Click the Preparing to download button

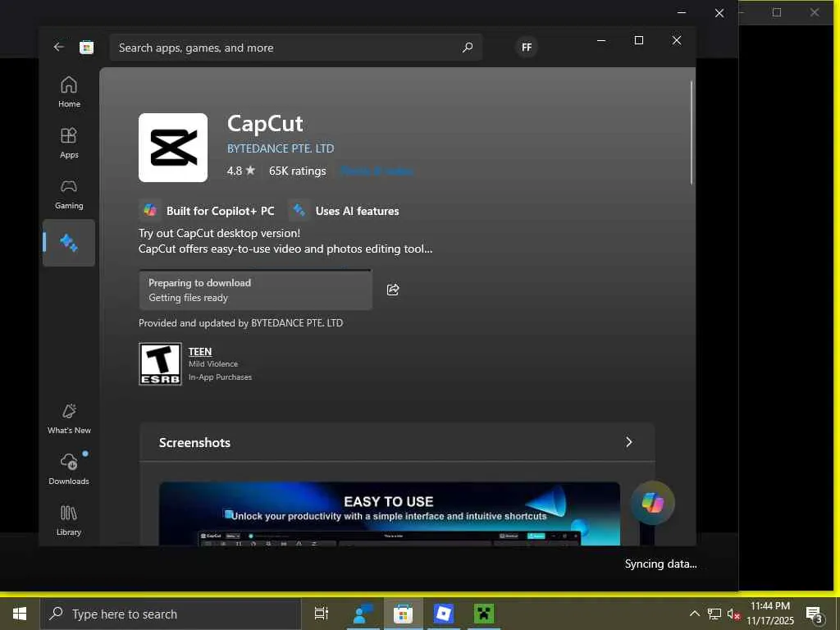click(256, 290)
